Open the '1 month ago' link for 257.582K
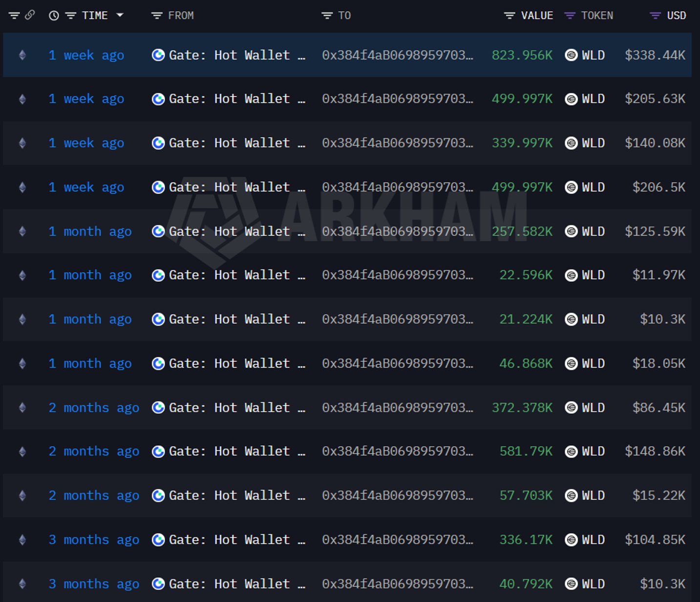This screenshot has width=700, height=602. tap(90, 231)
